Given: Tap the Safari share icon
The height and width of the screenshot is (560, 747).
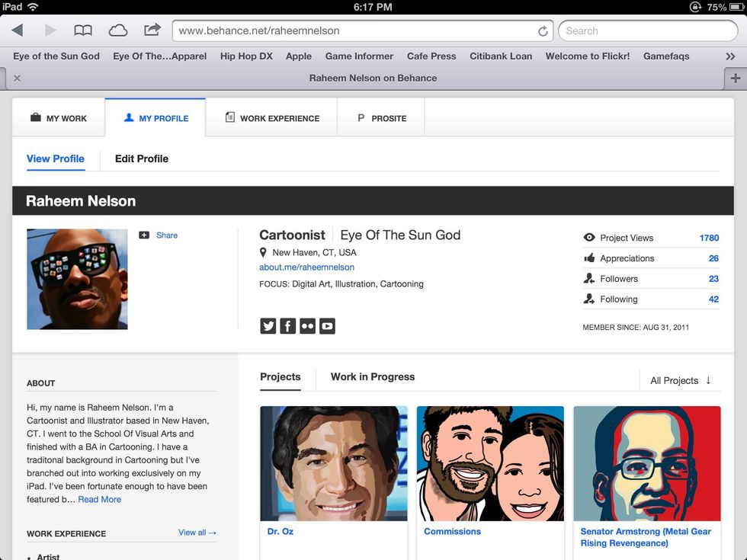Looking at the screenshot, I should [x=152, y=30].
